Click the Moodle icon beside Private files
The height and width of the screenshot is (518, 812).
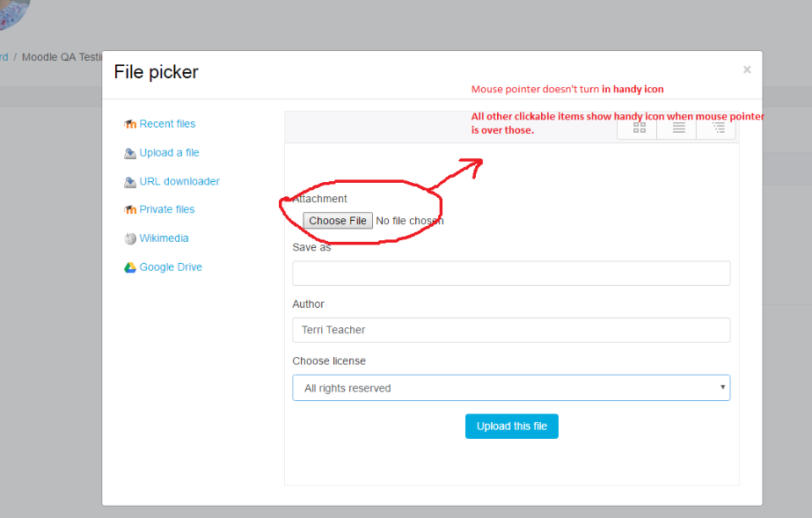(x=130, y=209)
